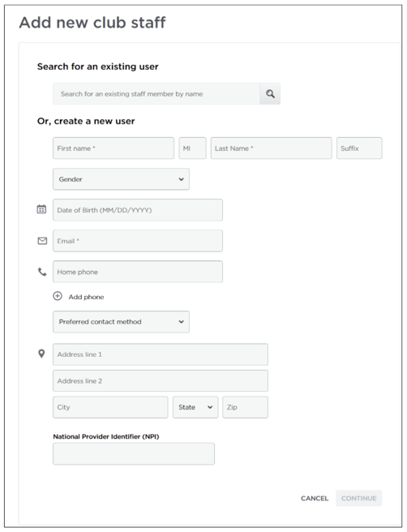The height and width of the screenshot is (532, 407).
Task: Click the Suffix field
Action: tap(359, 148)
